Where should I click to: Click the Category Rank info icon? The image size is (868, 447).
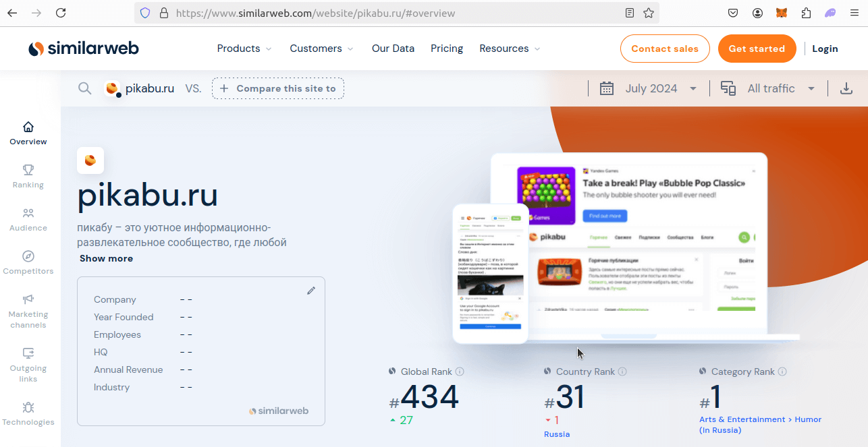(782, 371)
